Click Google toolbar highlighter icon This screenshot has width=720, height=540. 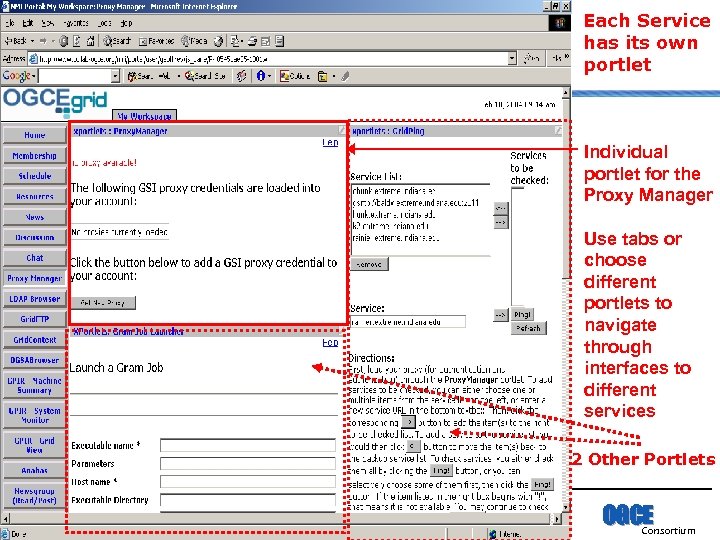click(345, 76)
